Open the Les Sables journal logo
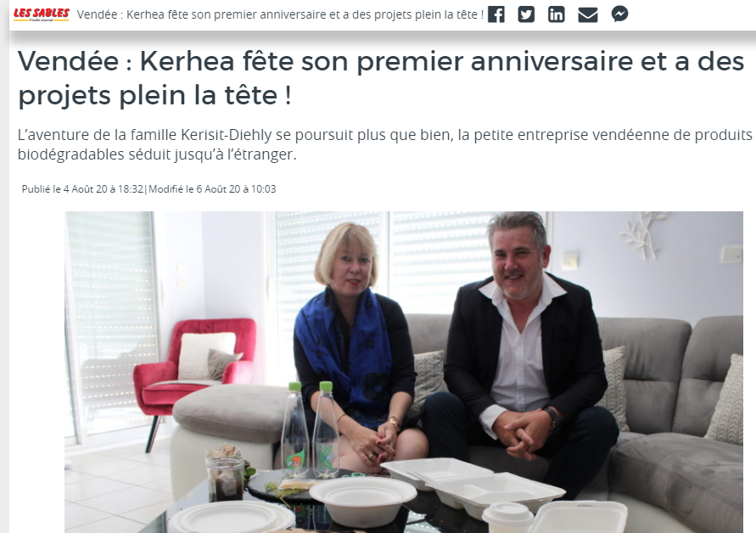Screen dimensions: 756x533 [x=42, y=14]
